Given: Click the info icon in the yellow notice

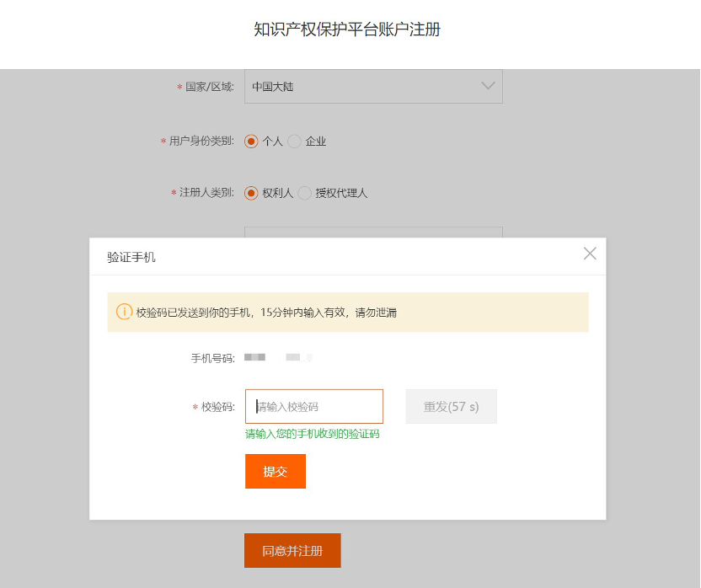Looking at the screenshot, I should [x=124, y=312].
